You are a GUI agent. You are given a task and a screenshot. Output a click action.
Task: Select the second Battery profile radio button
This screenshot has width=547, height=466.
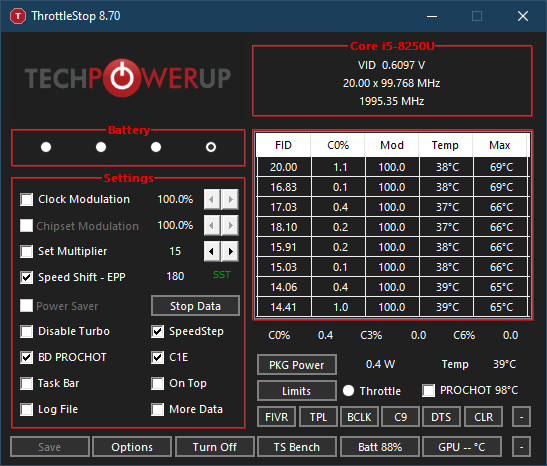[x=101, y=147]
